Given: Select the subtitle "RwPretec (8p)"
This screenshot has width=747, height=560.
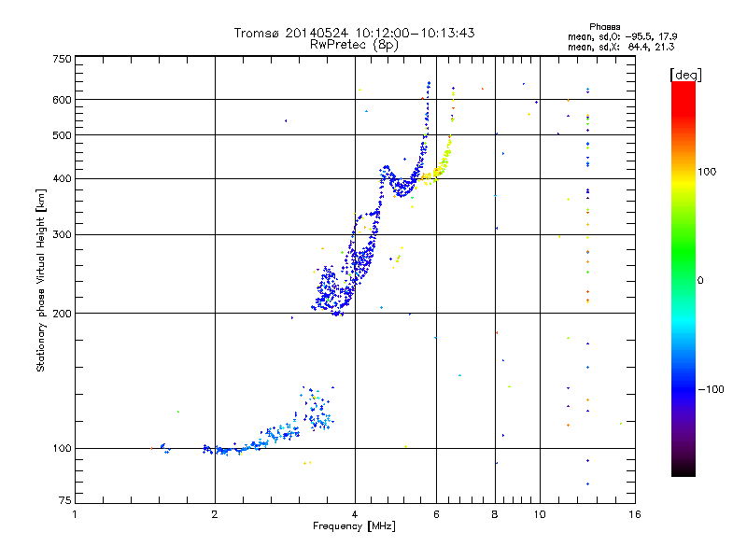Looking at the screenshot, I should pos(354,45).
